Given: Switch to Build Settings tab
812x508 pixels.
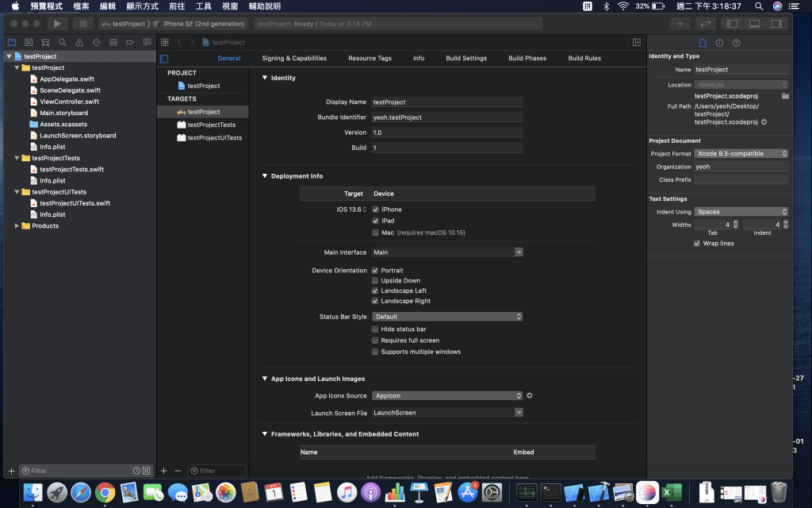Looking at the screenshot, I should click(x=466, y=58).
